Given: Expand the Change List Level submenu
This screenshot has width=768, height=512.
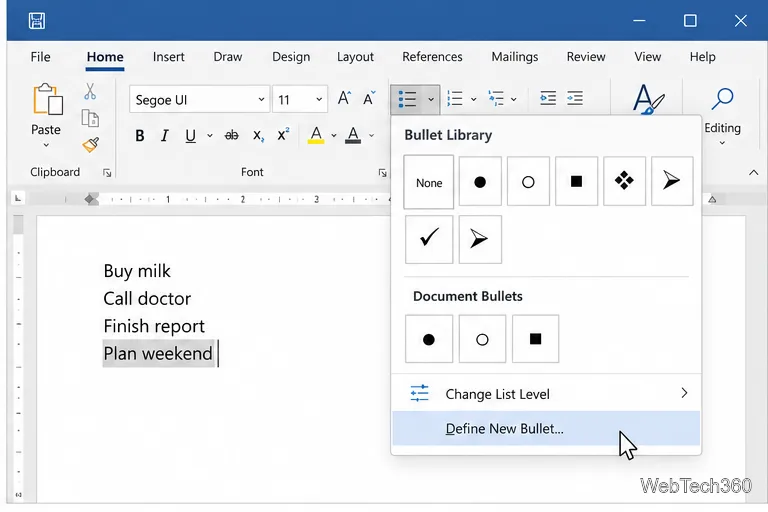Looking at the screenshot, I should pyautogui.click(x=546, y=393).
